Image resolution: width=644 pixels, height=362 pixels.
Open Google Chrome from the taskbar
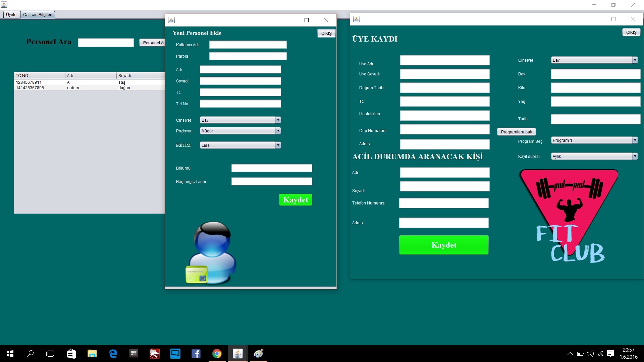tap(217, 354)
